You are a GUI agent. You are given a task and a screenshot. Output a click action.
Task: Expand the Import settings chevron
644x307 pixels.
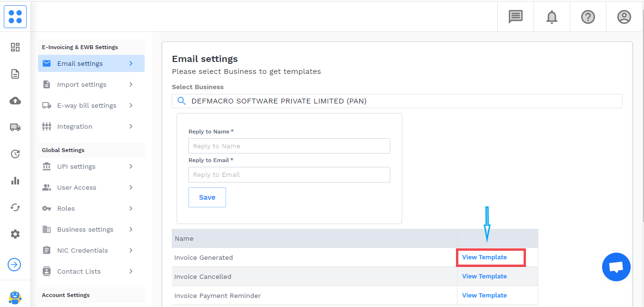pyautogui.click(x=131, y=84)
